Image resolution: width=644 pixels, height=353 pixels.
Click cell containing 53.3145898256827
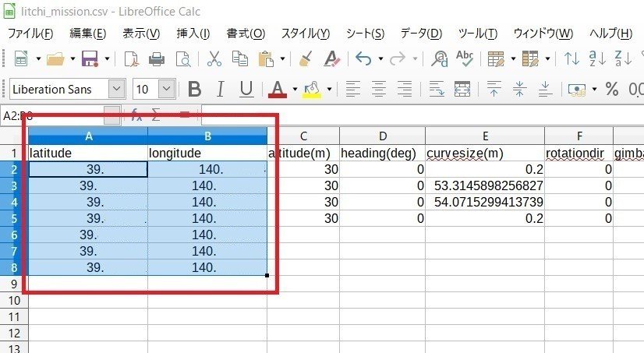485,185
